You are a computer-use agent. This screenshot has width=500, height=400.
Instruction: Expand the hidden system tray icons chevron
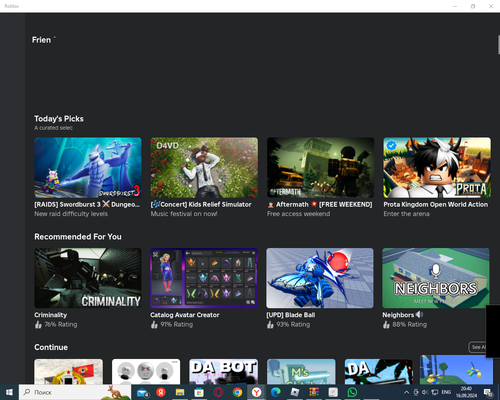[x=406, y=392]
